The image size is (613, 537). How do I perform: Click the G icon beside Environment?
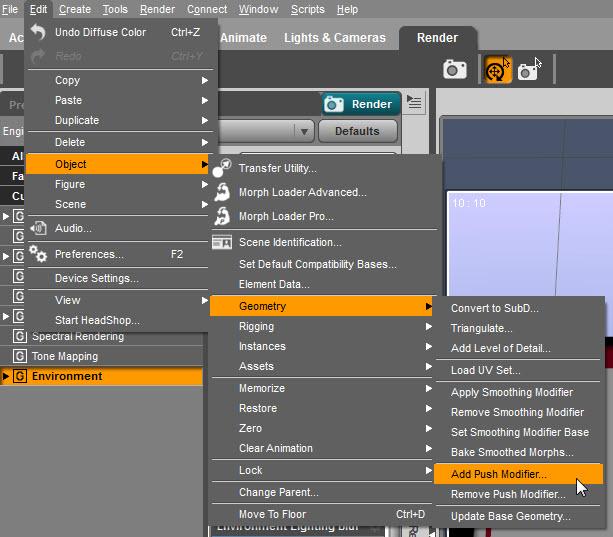click(x=20, y=376)
